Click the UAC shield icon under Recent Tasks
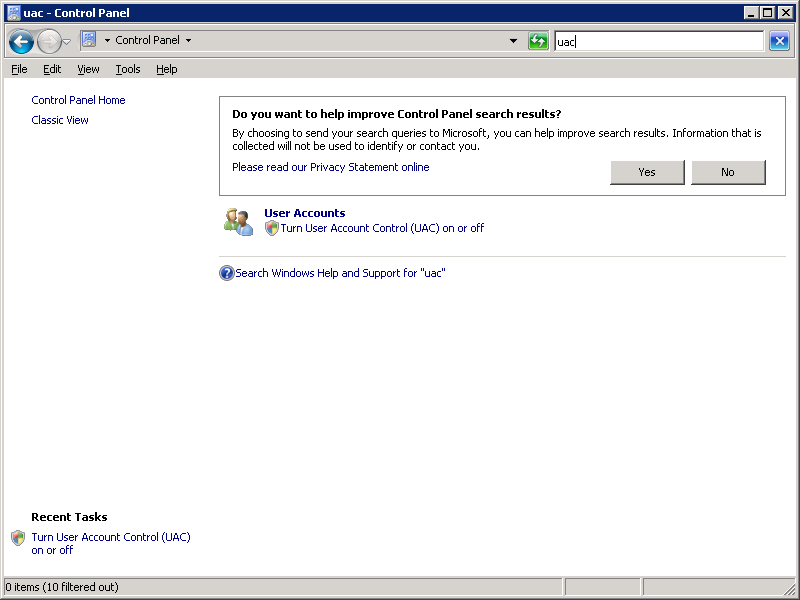This screenshot has height=600, width=800. pos(18,538)
